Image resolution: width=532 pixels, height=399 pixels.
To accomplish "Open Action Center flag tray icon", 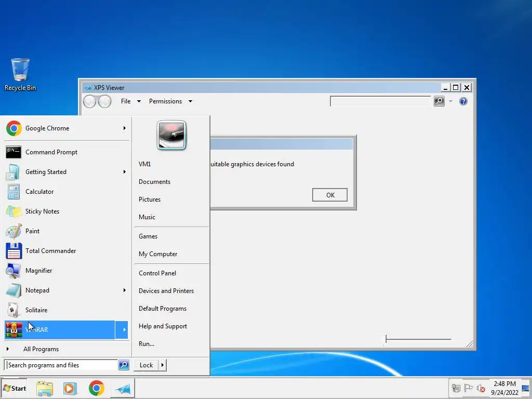I will pyautogui.click(x=468, y=388).
